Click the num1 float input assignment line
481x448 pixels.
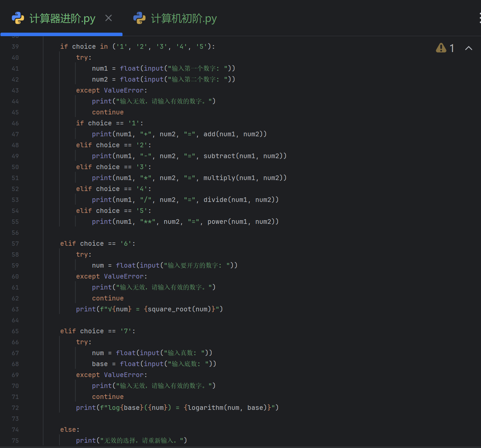coord(164,68)
